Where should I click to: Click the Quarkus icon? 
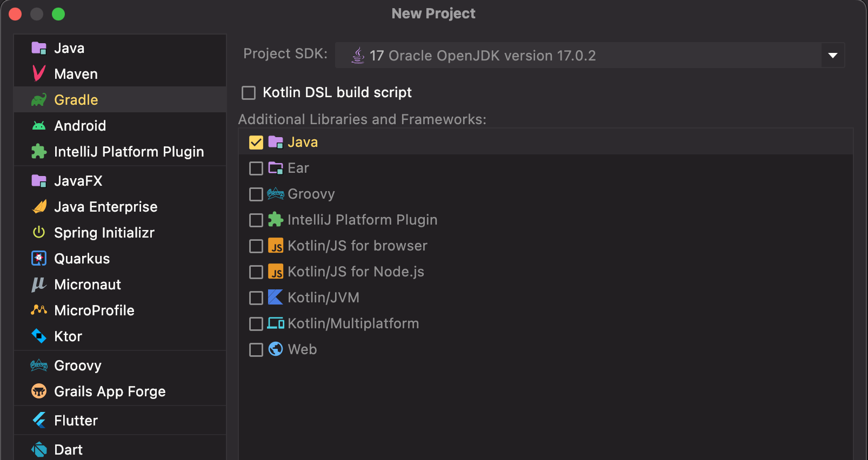[39, 259]
